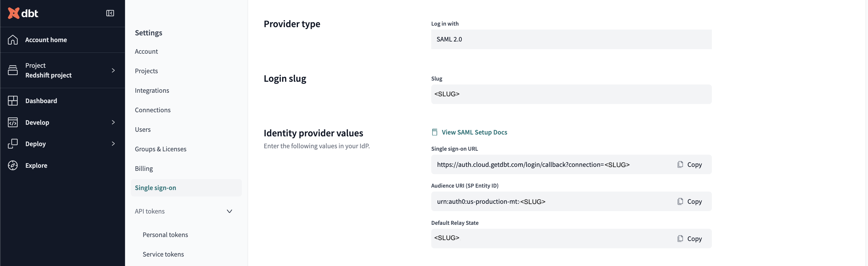Open the View SAML Setup Docs link

pos(474,132)
